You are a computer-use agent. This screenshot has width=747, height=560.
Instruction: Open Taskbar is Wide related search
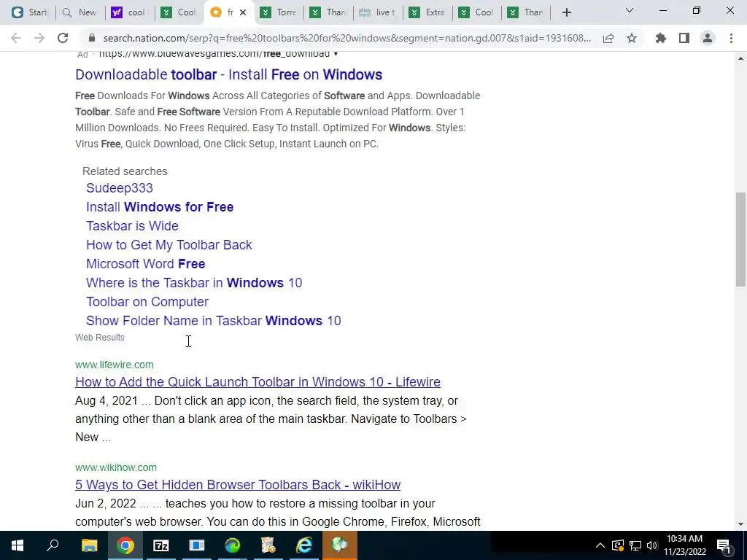click(x=133, y=226)
